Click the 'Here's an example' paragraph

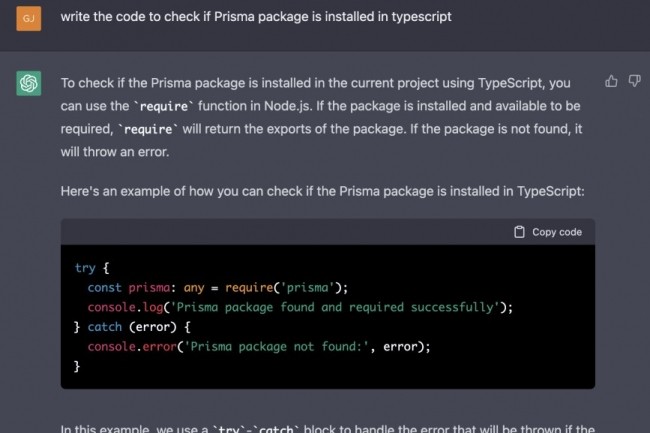(323, 191)
